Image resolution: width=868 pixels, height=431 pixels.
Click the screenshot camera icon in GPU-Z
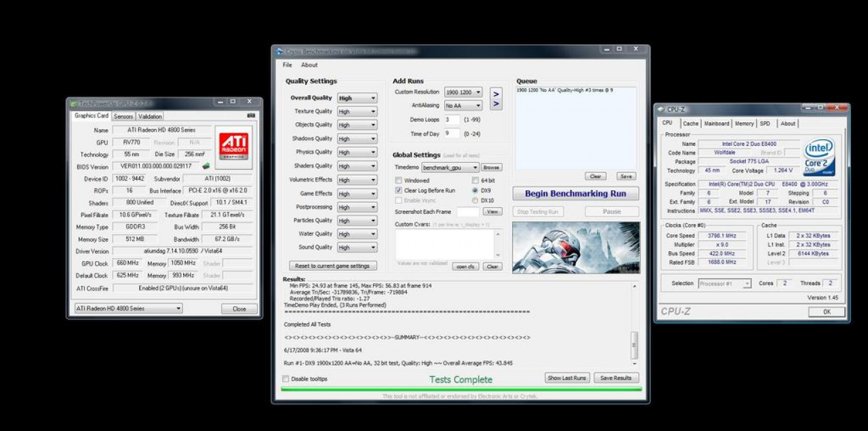[252, 116]
